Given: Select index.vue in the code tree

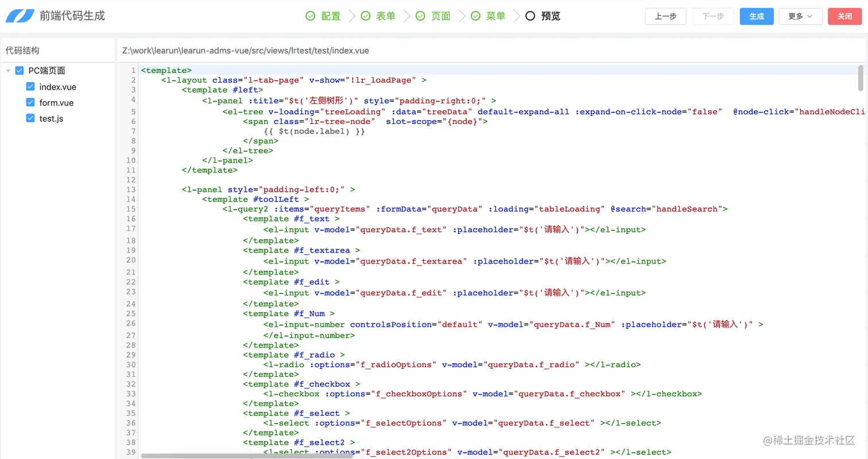Looking at the screenshot, I should pyautogui.click(x=57, y=87).
